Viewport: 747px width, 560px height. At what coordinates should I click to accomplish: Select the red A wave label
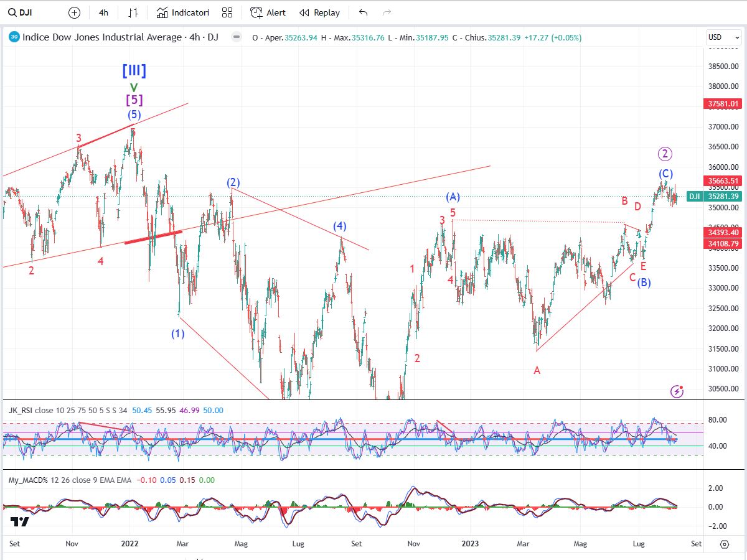coord(537,370)
